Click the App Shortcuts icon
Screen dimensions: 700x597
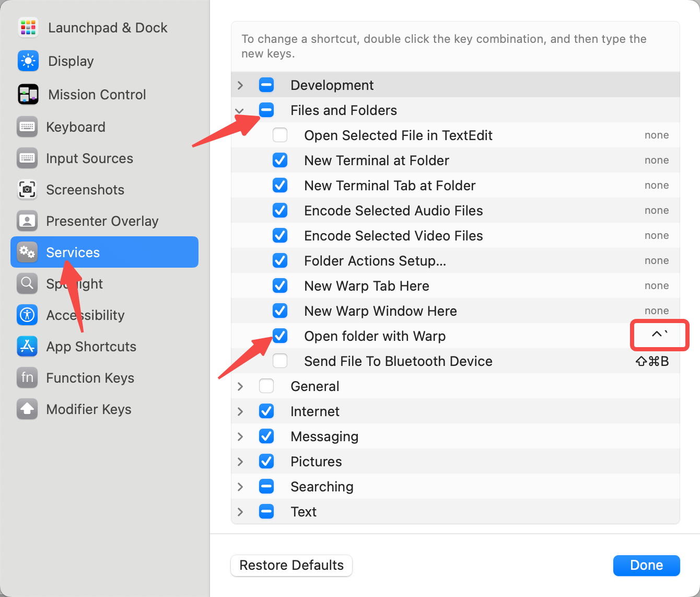click(x=27, y=346)
